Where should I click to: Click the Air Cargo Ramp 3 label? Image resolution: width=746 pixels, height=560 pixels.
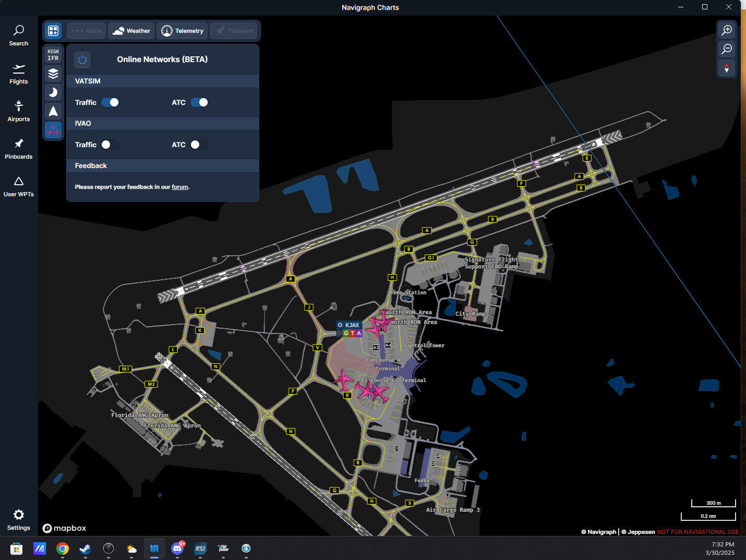[453, 510]
